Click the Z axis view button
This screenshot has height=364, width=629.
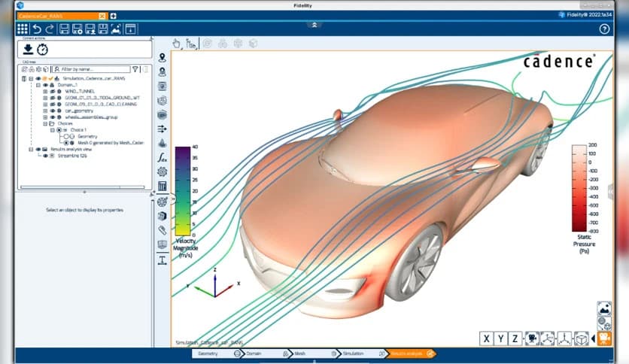515,339
